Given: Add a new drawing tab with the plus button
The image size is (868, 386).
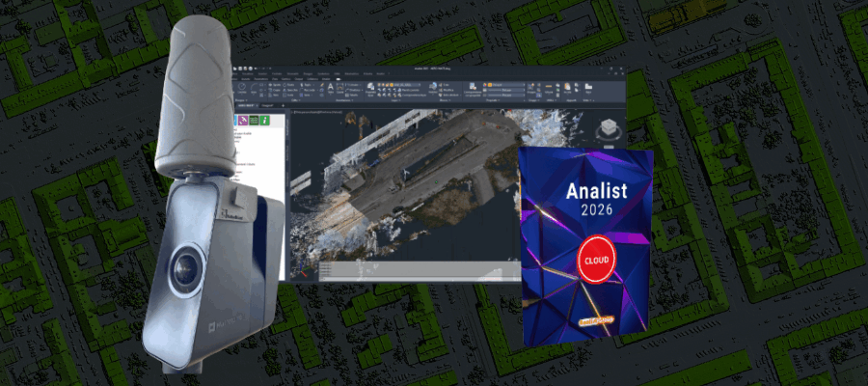Looking at the screenshot, I should tap(283, 105).
